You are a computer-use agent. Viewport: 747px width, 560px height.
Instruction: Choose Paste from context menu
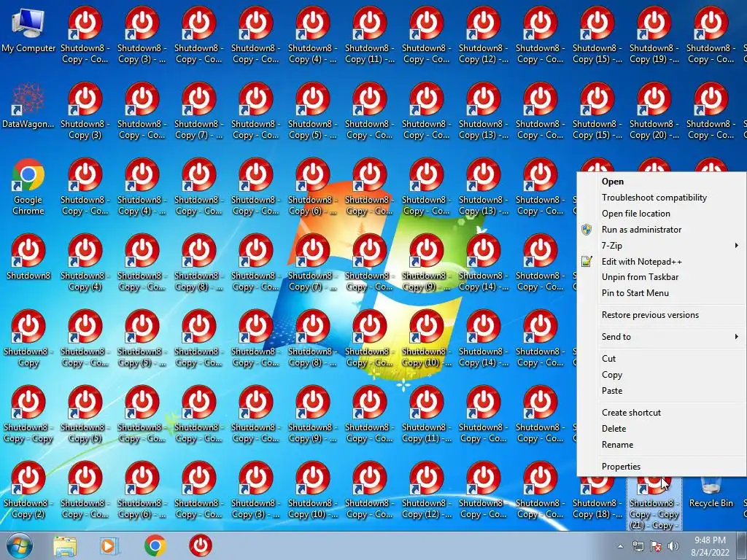(x=661, y=391)
